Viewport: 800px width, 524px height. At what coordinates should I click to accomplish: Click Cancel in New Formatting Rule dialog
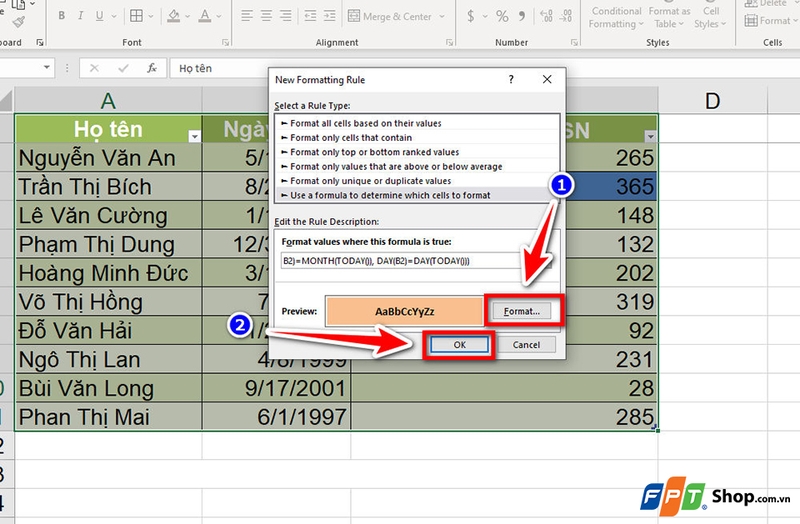coord(526,345)
